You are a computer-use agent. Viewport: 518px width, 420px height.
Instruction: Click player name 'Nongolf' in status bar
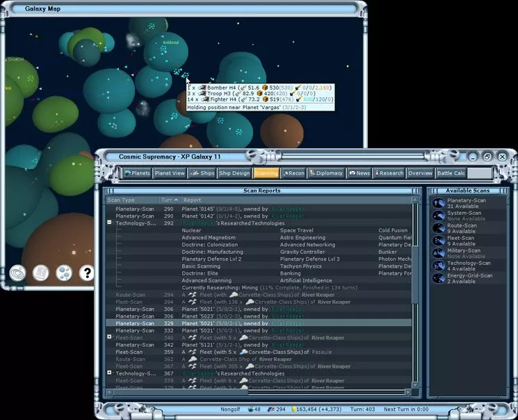click(x=230, y=409)
